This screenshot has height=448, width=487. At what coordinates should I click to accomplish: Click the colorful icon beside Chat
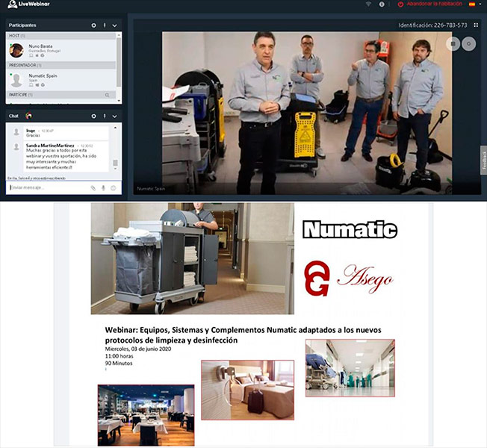[28, 116]
